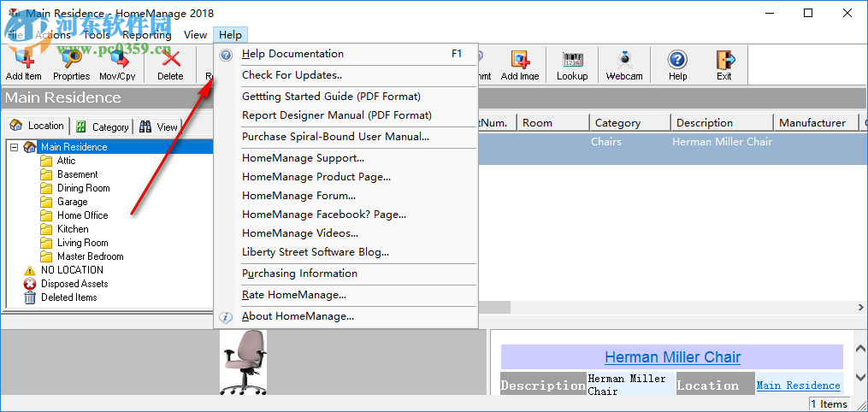Select Purchasing Information
The height and width of the screenshot is (412, 868).
(345, 274)
